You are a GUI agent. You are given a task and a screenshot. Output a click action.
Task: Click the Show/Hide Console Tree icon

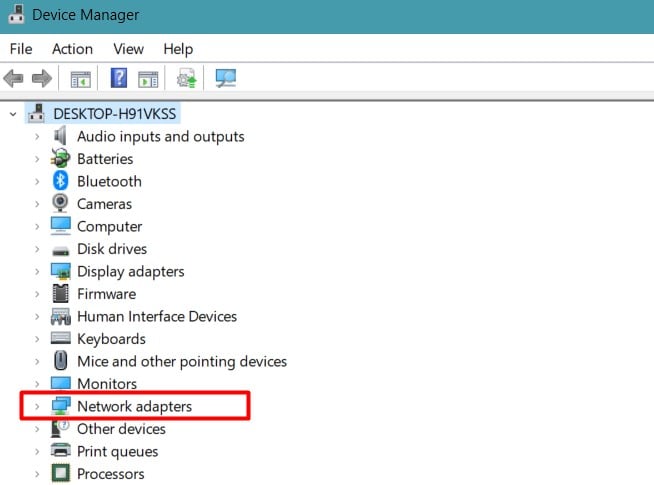[x=80, y=79]
